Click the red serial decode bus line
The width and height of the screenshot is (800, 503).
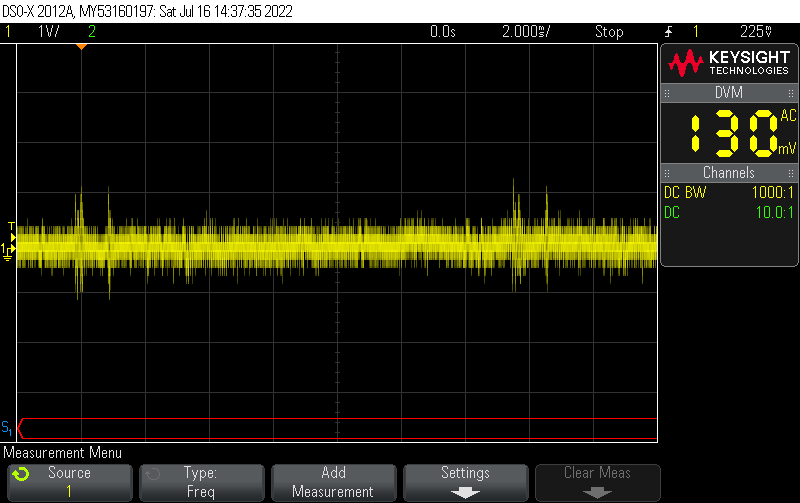tap(337, 429)
